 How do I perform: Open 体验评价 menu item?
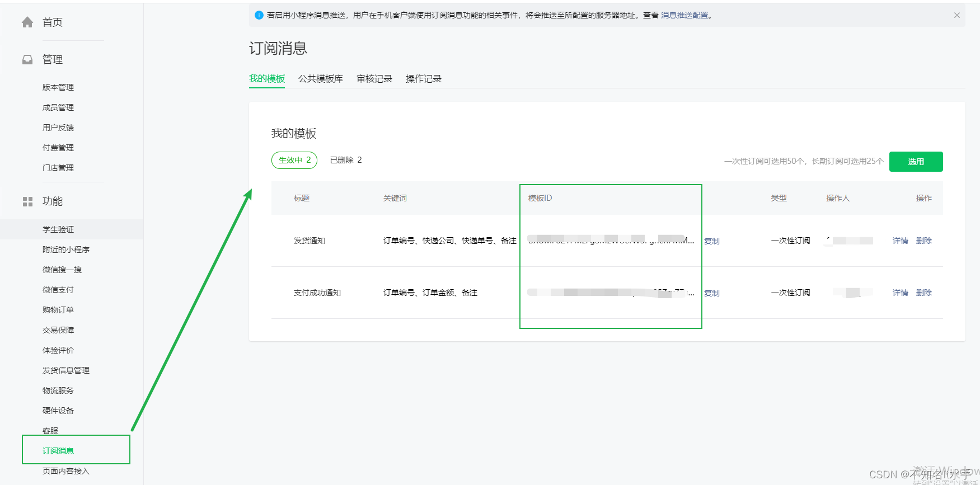pyautogui.click(x=58, y=350)
